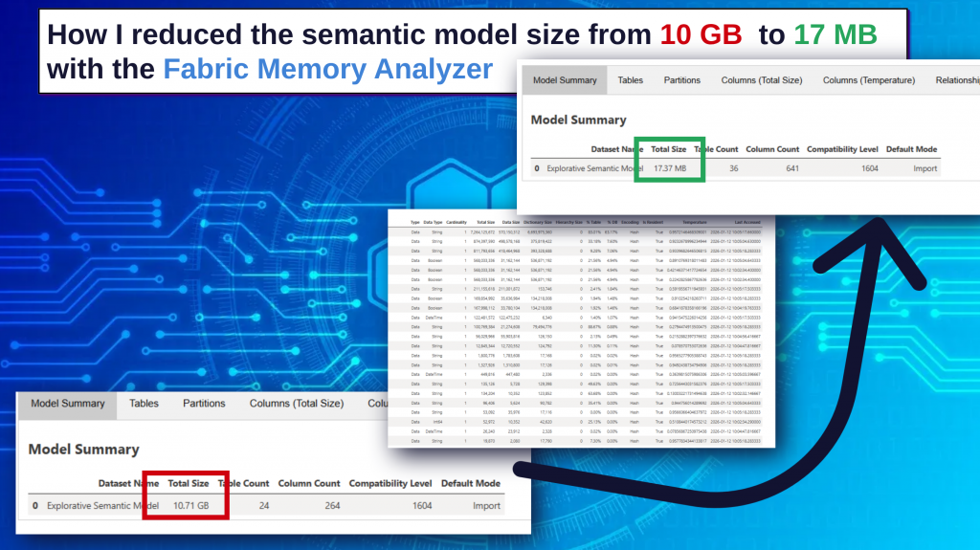Select Tables tab in the 10.71 GB panel

(x=144, y=404)
